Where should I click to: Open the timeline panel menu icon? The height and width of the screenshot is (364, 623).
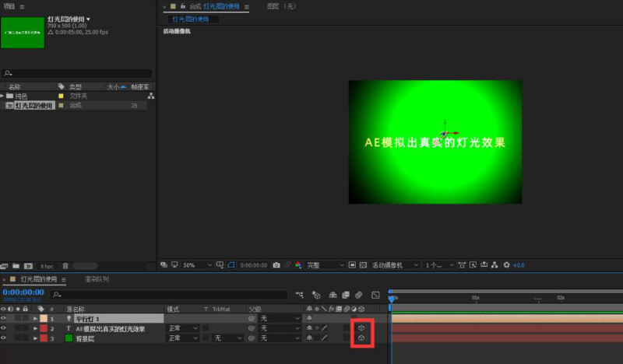(x=64, y=280)
